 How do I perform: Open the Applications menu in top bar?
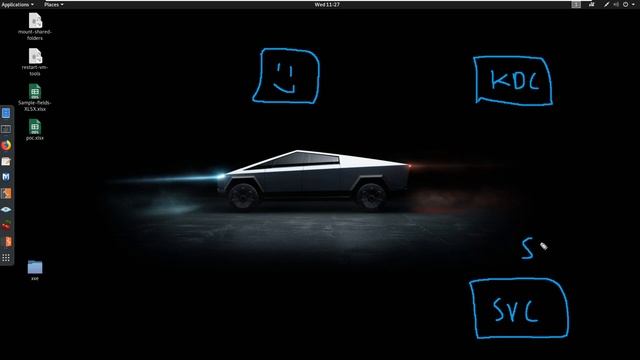[x=18, y=4]
